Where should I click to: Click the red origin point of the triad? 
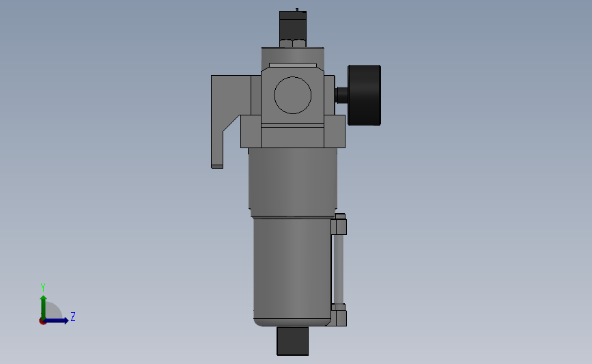(x=42, y=322)
